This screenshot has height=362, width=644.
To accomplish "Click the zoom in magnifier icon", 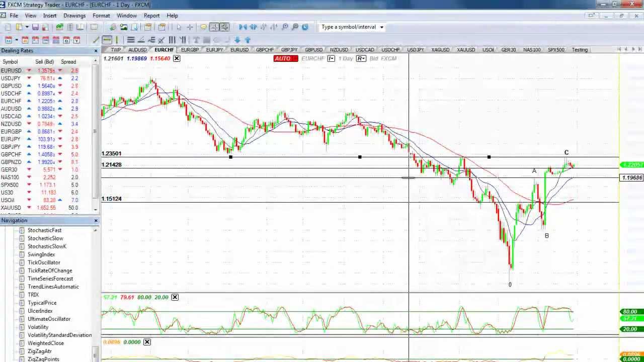I will [x=285, y=27].
